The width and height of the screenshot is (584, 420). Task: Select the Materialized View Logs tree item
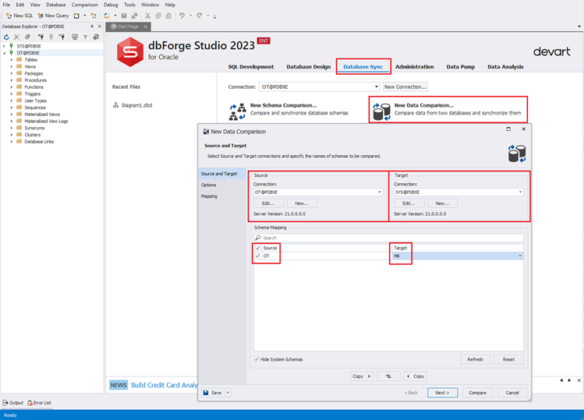tap(46, 121)
